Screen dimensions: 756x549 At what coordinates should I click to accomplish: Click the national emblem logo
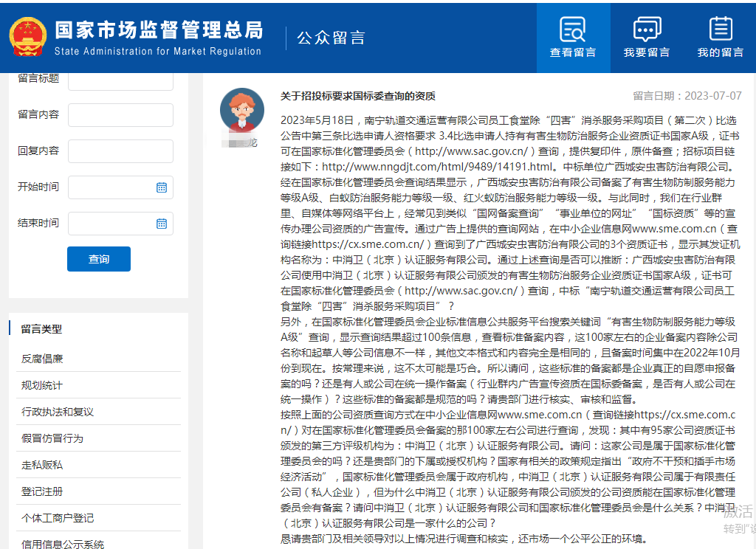(28, 37)
